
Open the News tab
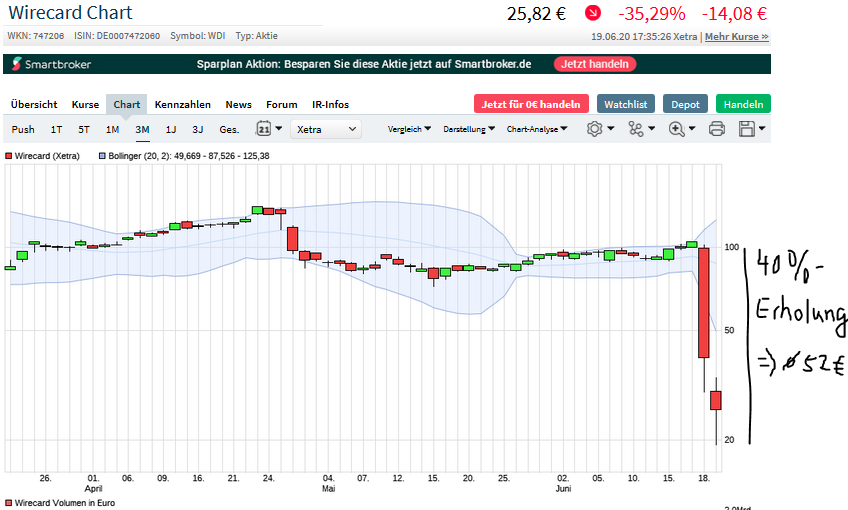[238, 104]
